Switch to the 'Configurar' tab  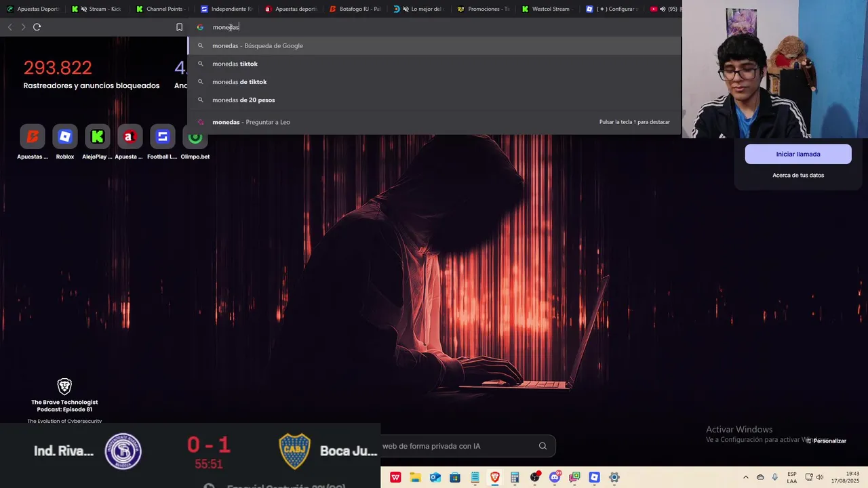(612, 9)
